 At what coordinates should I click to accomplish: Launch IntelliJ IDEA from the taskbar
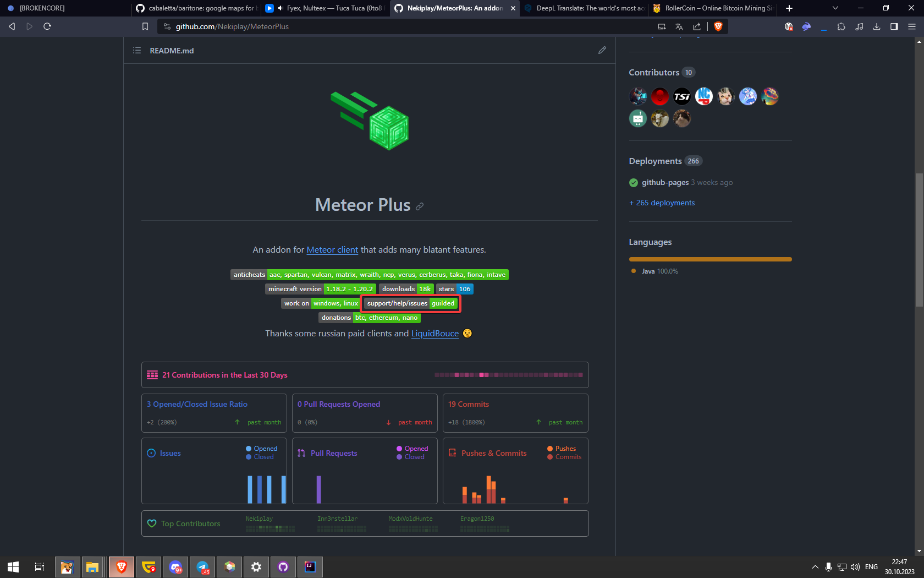click(310, 567)
